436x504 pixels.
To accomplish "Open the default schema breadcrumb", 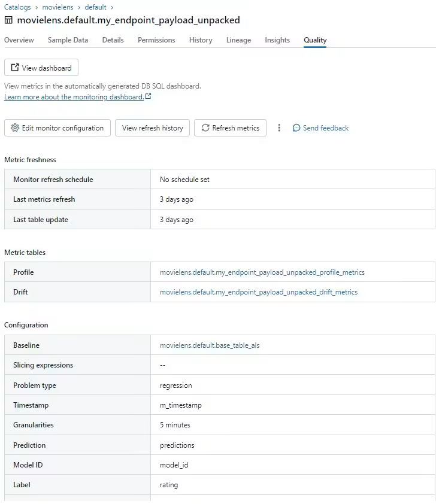I will pos(95,7).
